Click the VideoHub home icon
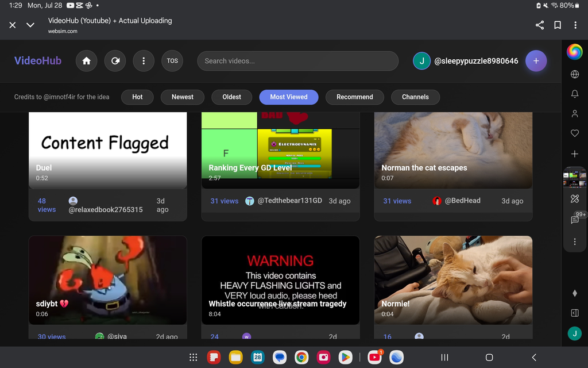 click(x=86, y=61)
